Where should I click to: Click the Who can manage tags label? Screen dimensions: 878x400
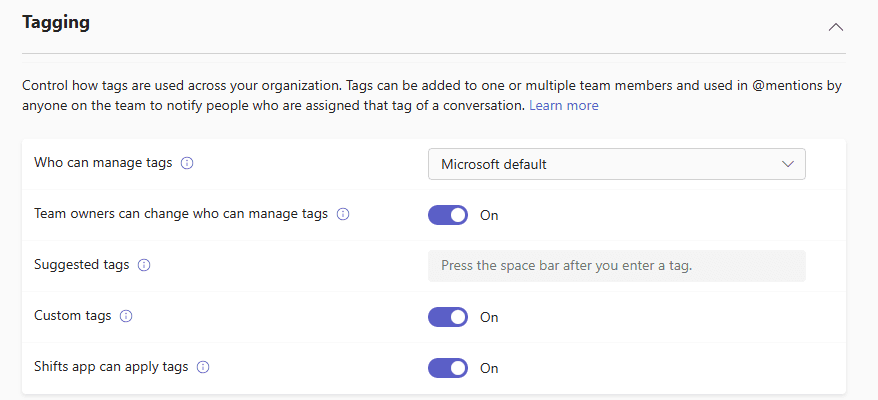[103, 163]
